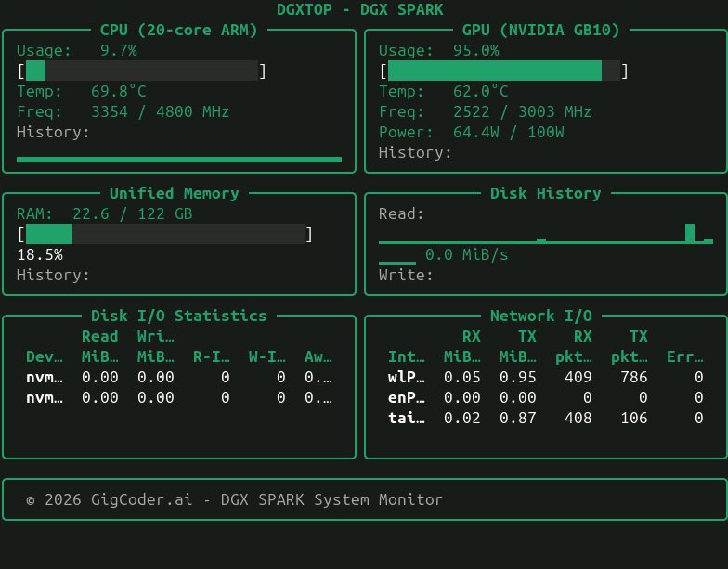Screen dimensions: 728x569
Task: Click wlP… RX packets value 409
Action: pos(578,377)
